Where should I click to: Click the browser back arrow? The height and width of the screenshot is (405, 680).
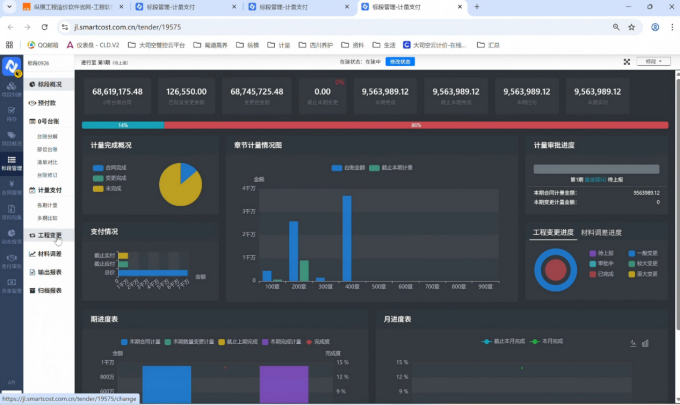point(10,27)
